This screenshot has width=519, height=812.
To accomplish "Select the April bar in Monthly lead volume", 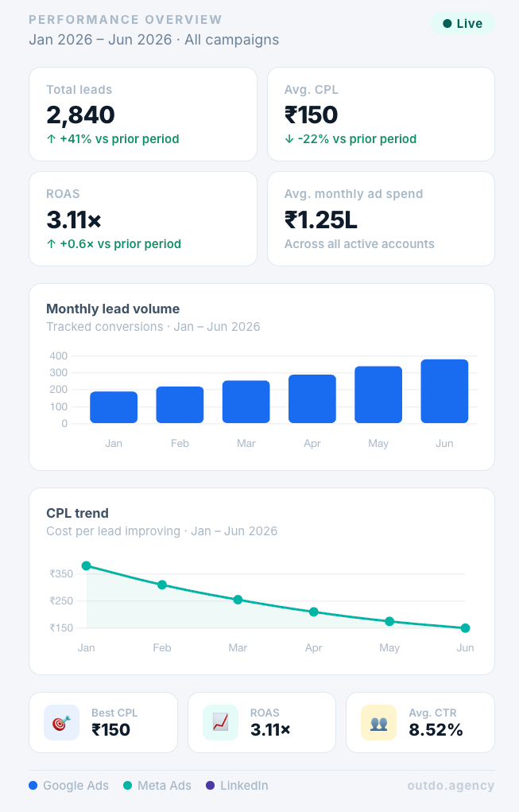I will tap(312, 398).
